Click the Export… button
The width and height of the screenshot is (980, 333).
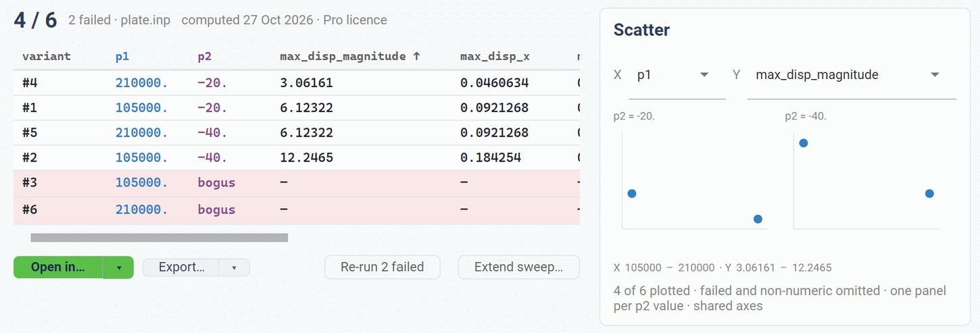tap(181, 267)
